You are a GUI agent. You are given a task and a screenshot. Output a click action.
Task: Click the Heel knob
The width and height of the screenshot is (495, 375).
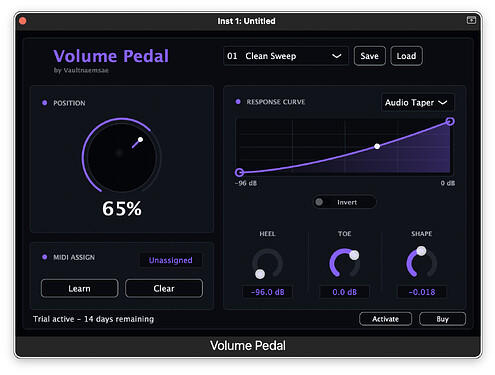tap(267, 264)
